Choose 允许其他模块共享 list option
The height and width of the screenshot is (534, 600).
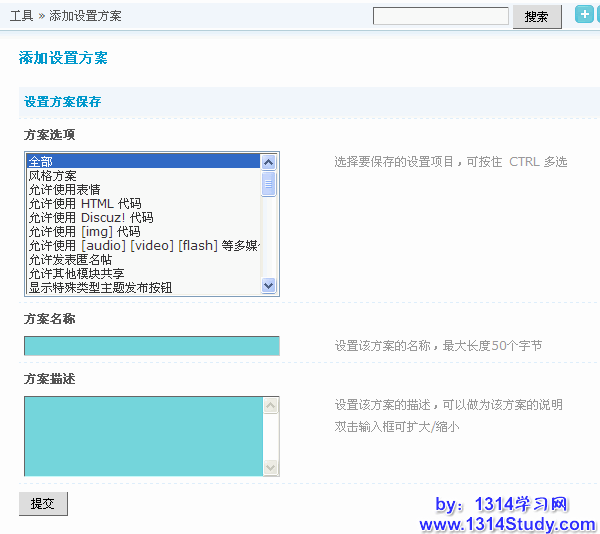[x=143, y=273]
